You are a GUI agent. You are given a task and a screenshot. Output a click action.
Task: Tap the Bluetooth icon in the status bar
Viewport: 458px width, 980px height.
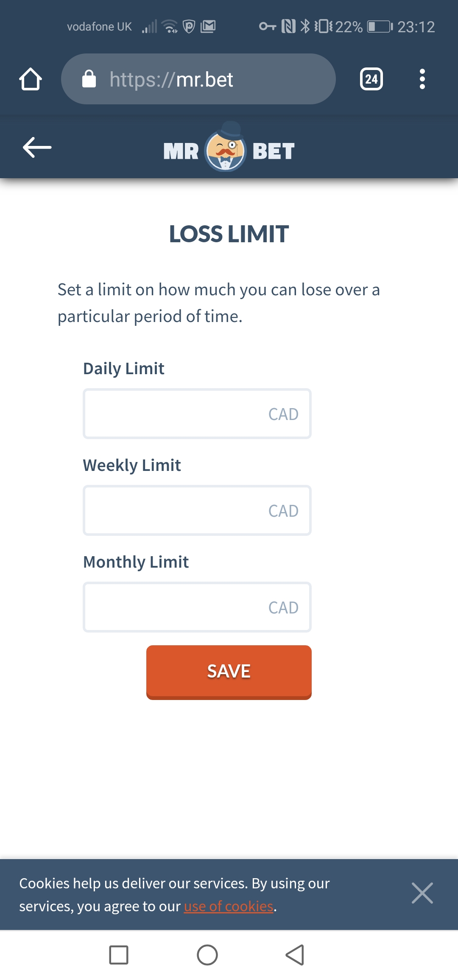click(305, 26)
